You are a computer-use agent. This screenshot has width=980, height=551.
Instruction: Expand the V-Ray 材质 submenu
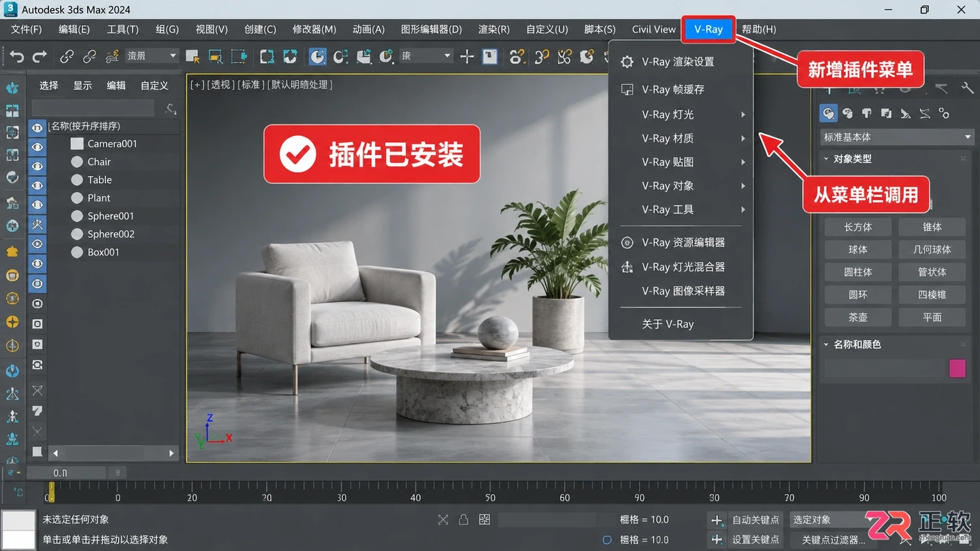(x=681, y=138)
